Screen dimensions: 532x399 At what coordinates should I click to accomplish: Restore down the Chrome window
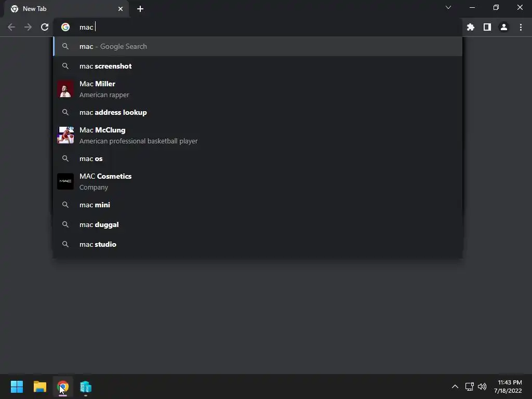click(496, 7)
